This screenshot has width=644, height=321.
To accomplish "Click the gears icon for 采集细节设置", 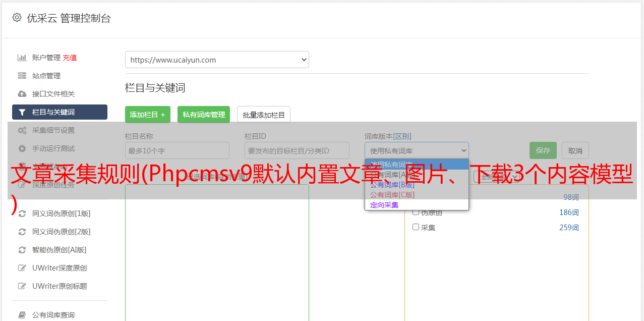I will 22,130.
